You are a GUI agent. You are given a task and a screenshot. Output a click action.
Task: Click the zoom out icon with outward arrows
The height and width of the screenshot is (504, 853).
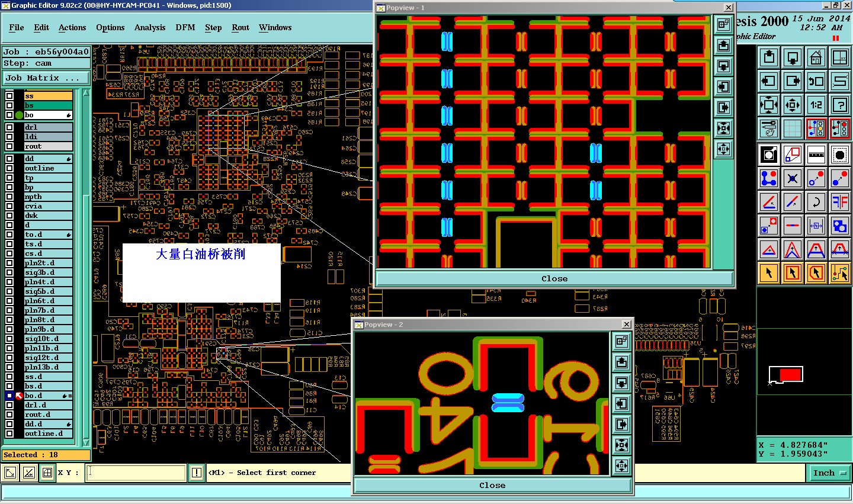[x=793, y=105]
